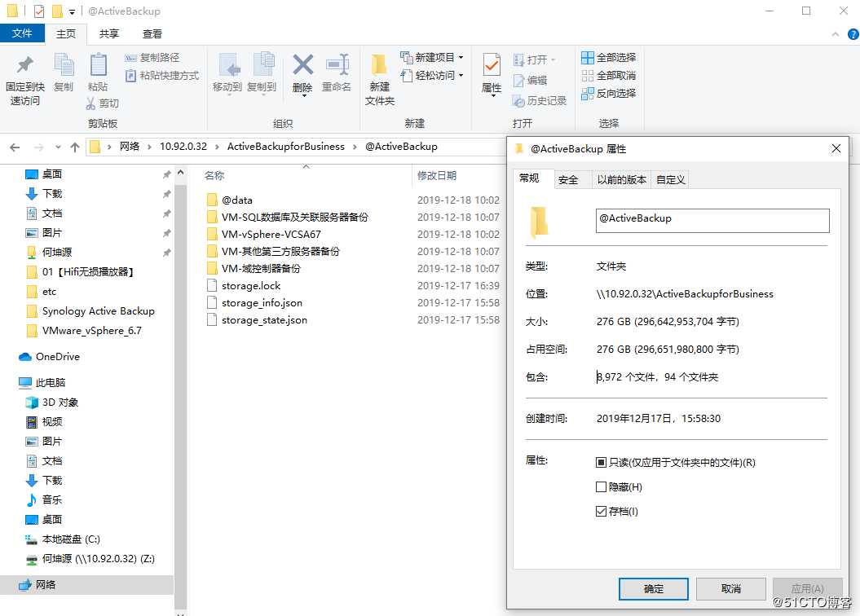Image resolution: width=860 pixels, height=616 pixels.
Task: Click Select All (全部选择)
Action: coord(609,58)
